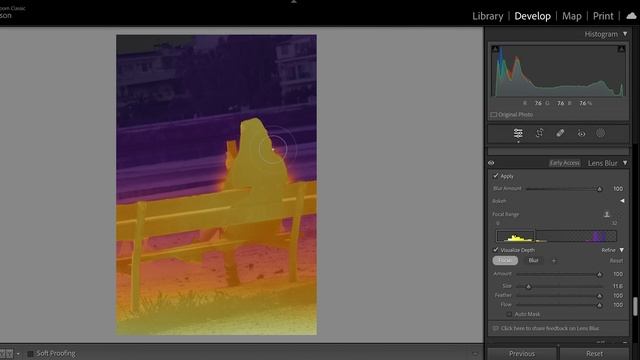Click the brush Size slider handle
640x360 pixels.
click(528, 286)
